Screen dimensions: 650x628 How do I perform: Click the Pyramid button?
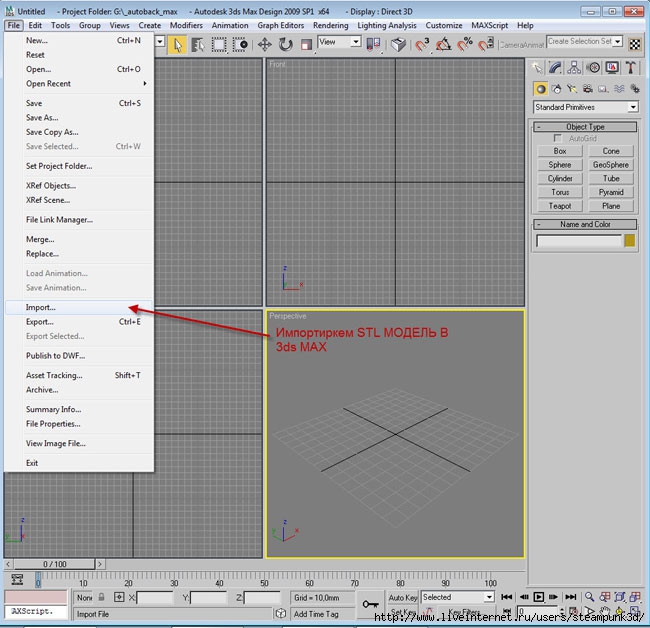(x=611, y=192)
